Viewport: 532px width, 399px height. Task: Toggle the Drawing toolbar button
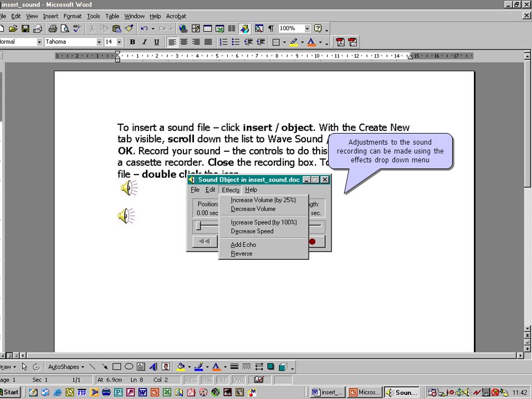[x=244, y=28]
